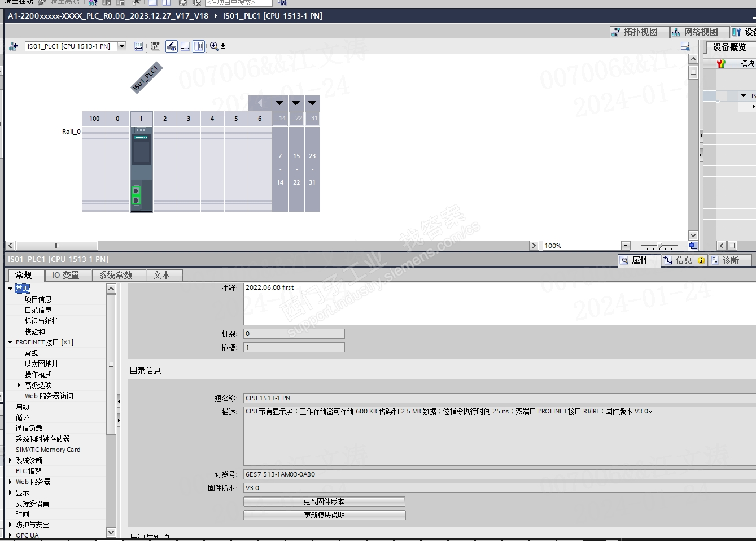Collapse the 常规 tree node
The height and width of the screenshot is (541, 756).
tap(10, 289)
